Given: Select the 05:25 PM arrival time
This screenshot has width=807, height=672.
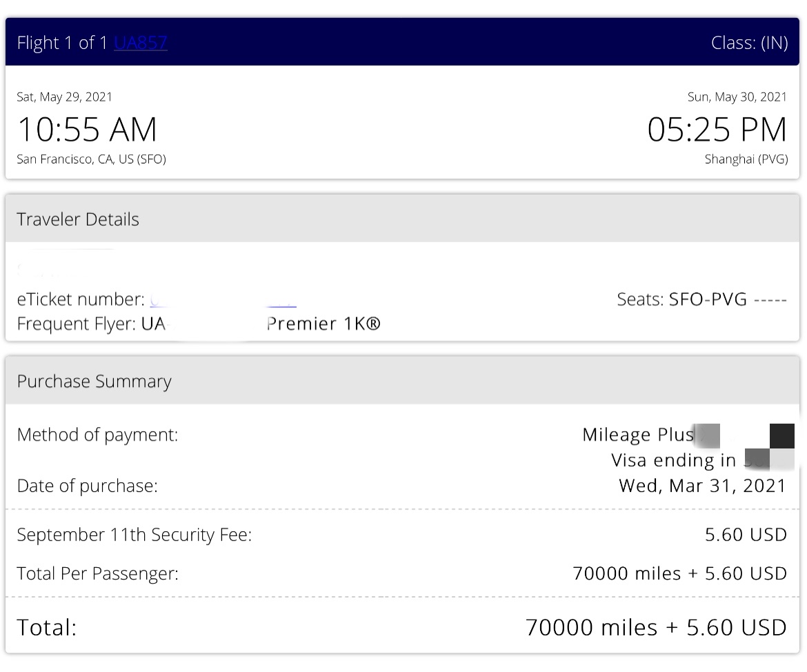Looking at the screenshot, I should coord(717,130).
